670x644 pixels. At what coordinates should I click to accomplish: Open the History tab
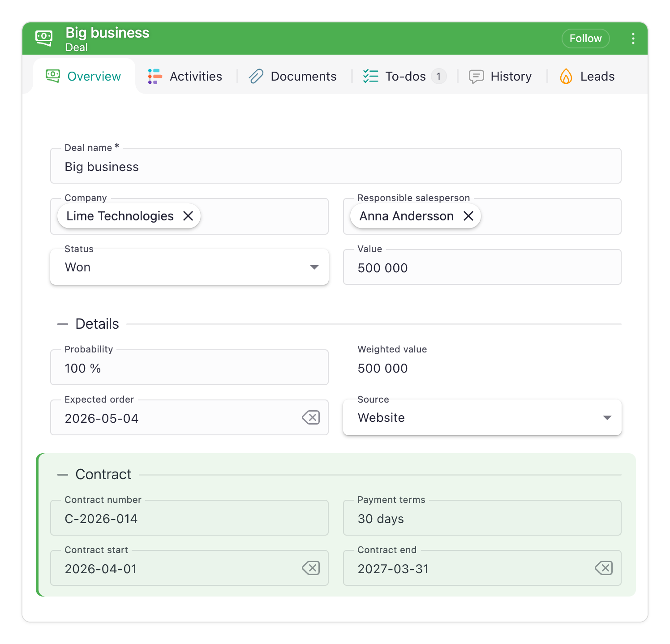pyautogui.click(x=500, y=77)
